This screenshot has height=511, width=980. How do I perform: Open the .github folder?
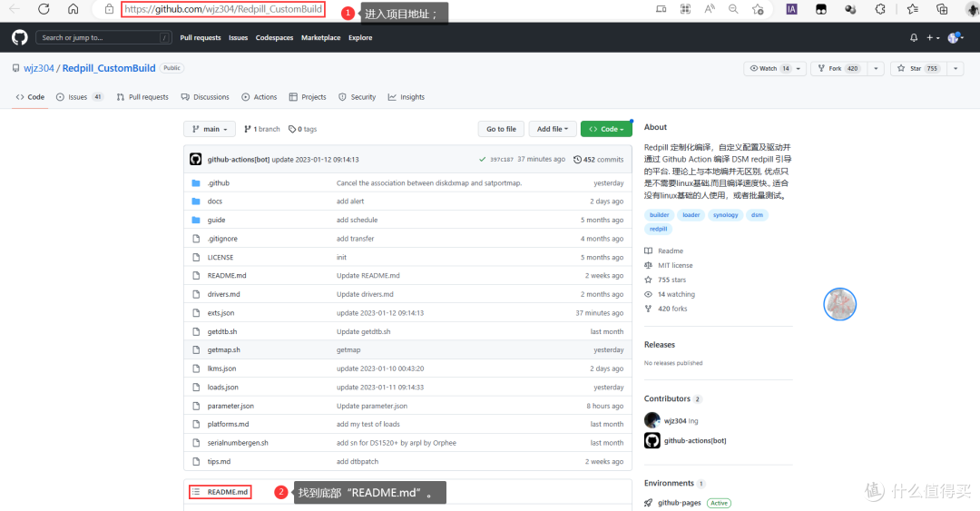(x=218, y=182)
